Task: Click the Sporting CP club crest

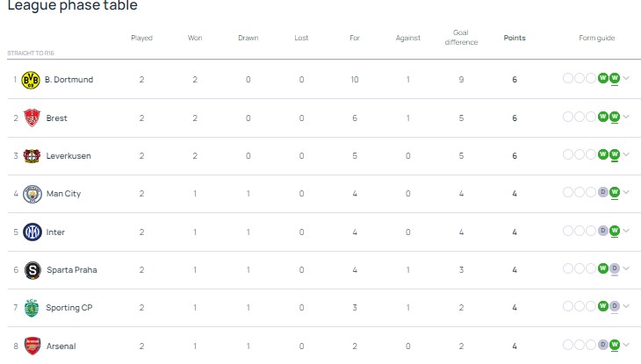Action: click(32, 308)
